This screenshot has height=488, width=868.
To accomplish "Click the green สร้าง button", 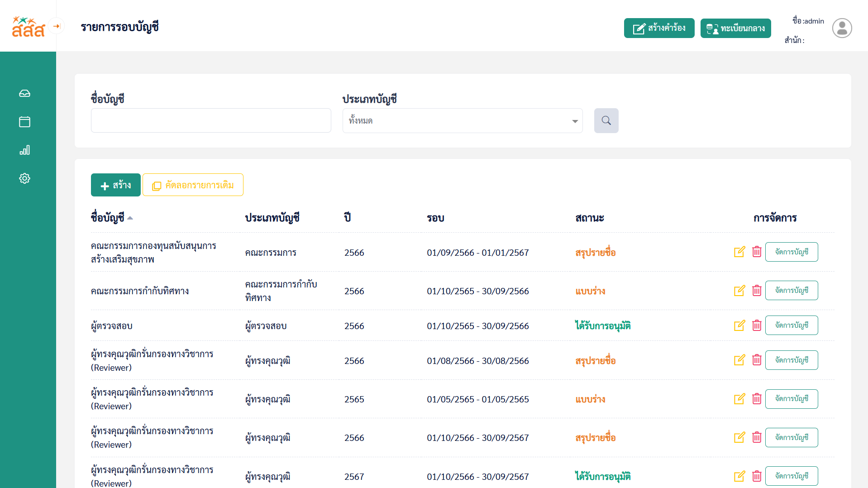I will (116, 185).
